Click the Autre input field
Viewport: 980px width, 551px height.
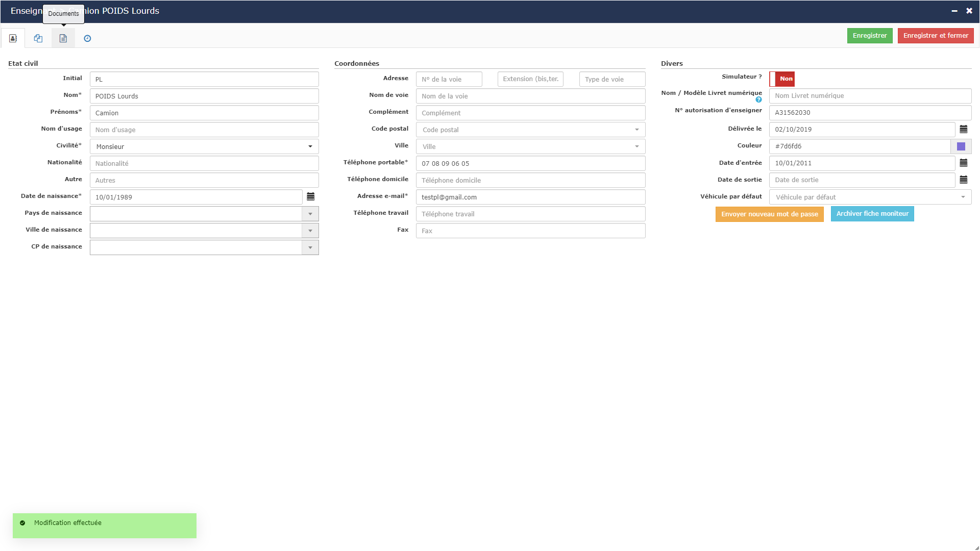(x=204, y=180)
